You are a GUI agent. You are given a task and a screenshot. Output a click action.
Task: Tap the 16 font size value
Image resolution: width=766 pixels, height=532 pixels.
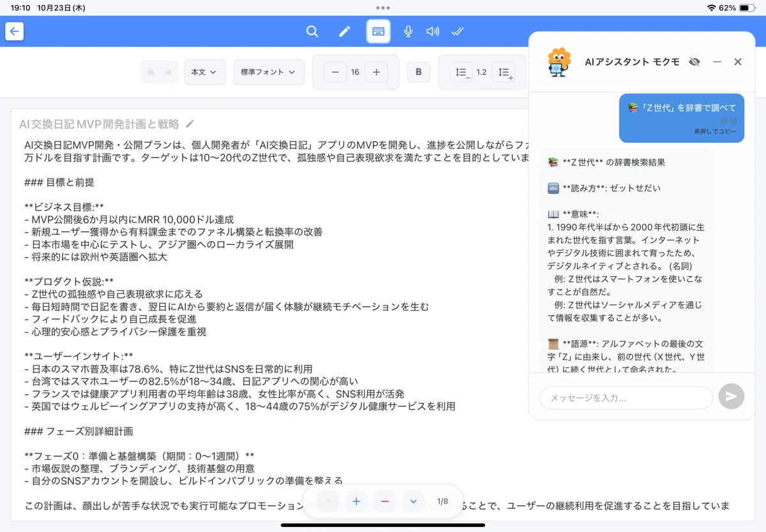(x=355, y=72)
